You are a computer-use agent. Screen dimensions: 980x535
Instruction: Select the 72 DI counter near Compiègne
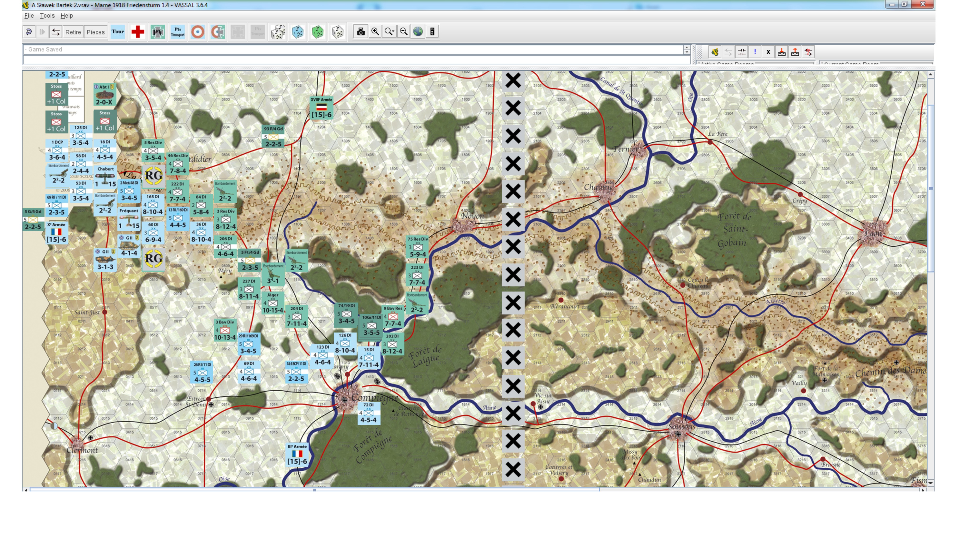click(368, 413)
